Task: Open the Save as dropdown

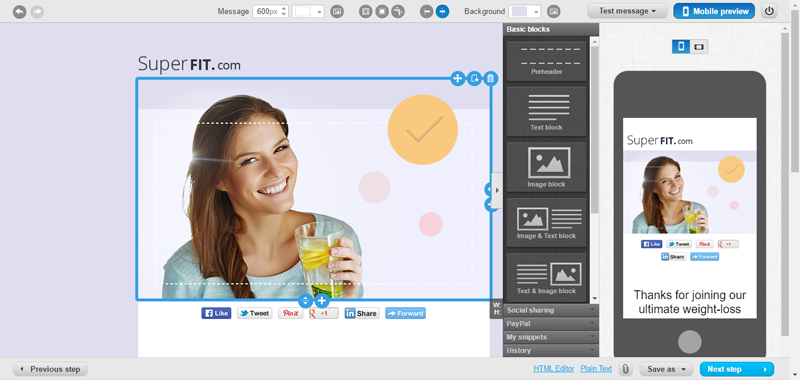Action: (666, 369)
